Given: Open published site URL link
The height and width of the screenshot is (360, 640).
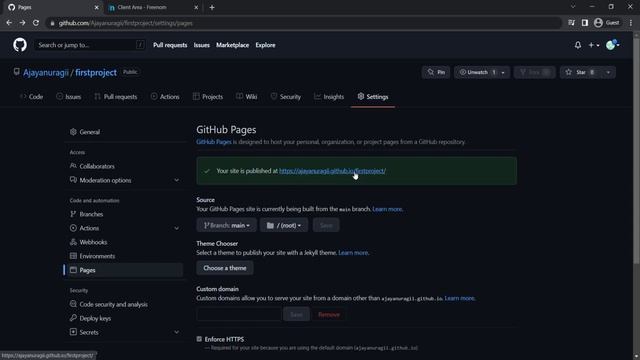Looking at the screenshot, I should pyautogui.click(x=332, y=171).
